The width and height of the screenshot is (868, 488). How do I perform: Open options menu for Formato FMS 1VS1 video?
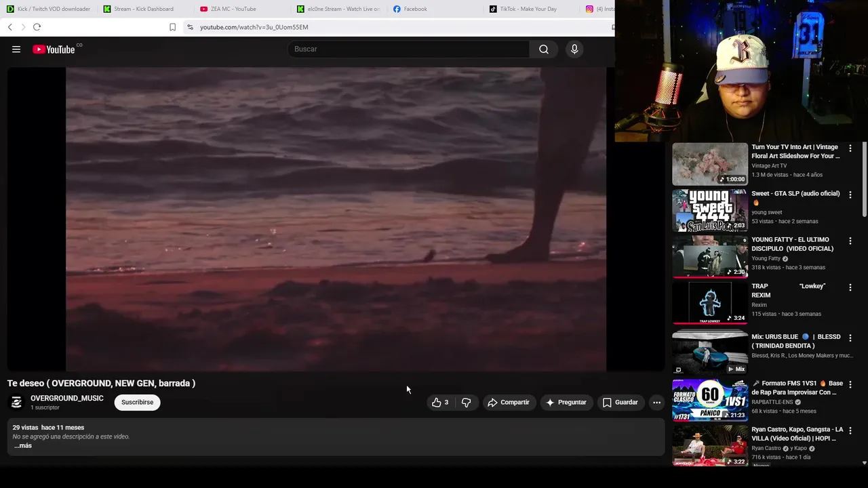(x=850, y=384)
